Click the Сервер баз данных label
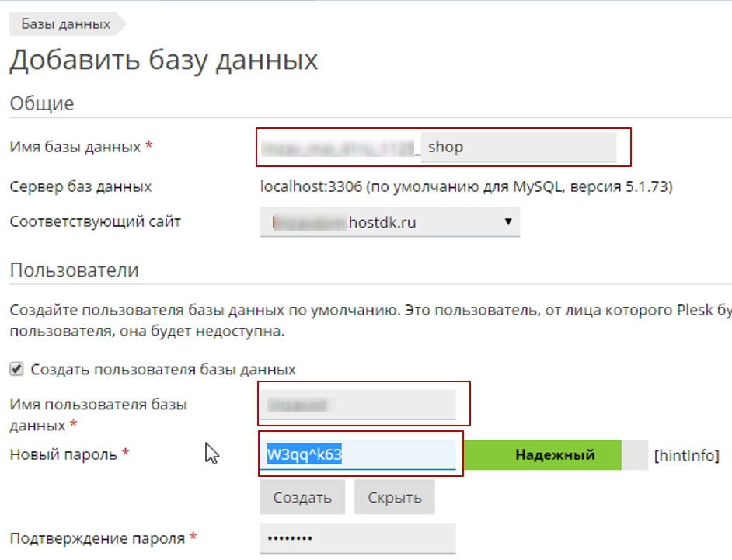Viewport: 732px width, 560px height. [x=80, y=186]
